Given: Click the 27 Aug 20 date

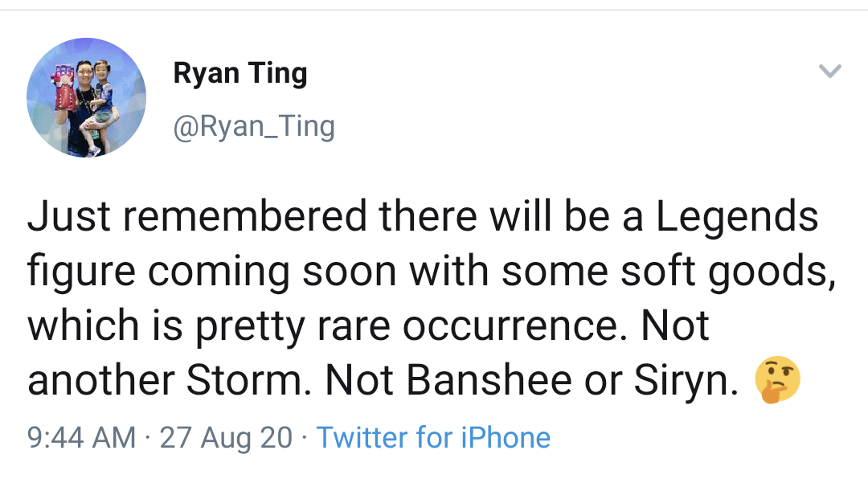Looking at the screenshot, I should pos(226,438).
